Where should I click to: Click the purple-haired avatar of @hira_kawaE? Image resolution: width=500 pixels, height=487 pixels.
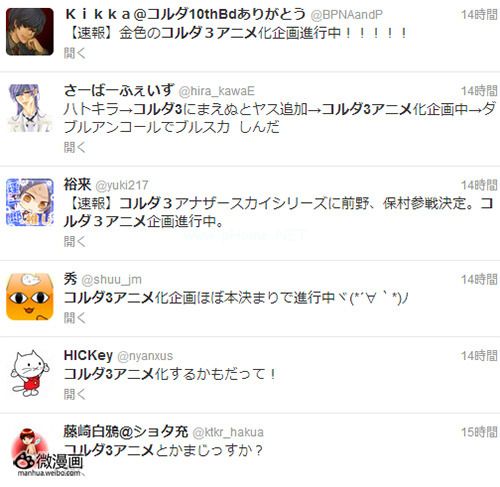(30, 108)
